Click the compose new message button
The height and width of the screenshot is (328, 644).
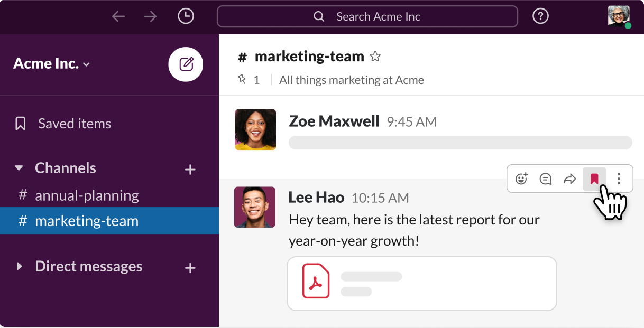(186, 64)
